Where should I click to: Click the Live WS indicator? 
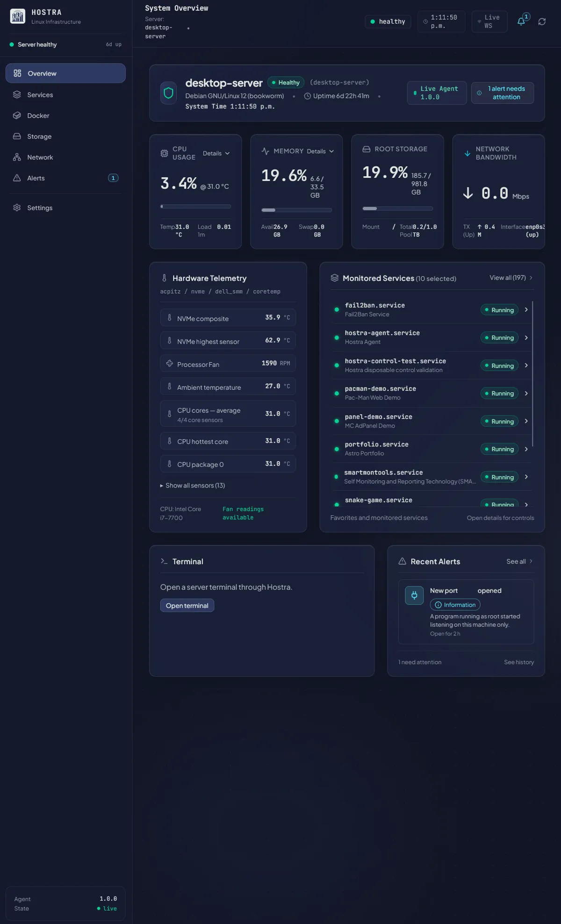tap(489, 21)
